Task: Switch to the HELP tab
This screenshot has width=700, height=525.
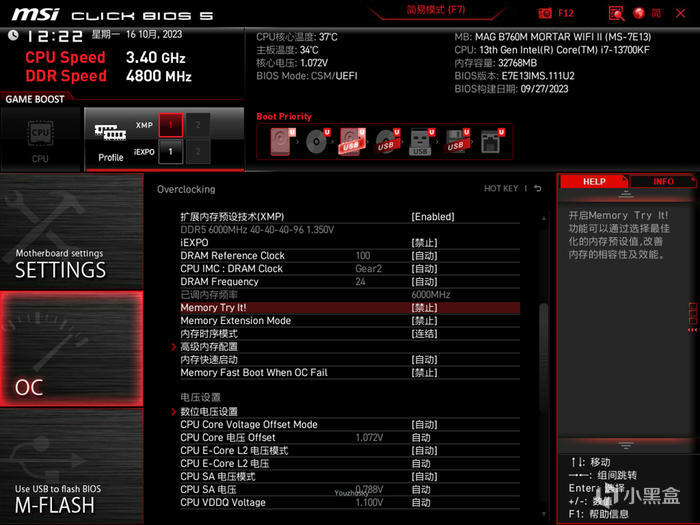Action: (594, 182)
